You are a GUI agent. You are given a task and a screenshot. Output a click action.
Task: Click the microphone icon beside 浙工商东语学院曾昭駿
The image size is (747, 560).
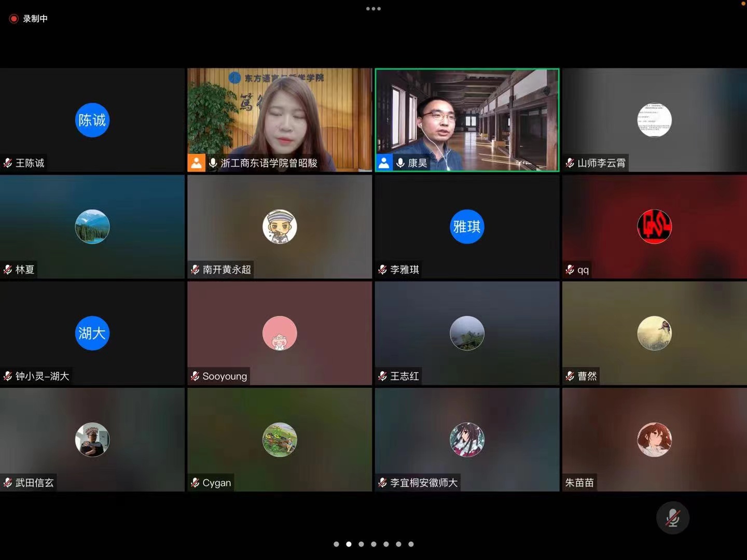213,163
